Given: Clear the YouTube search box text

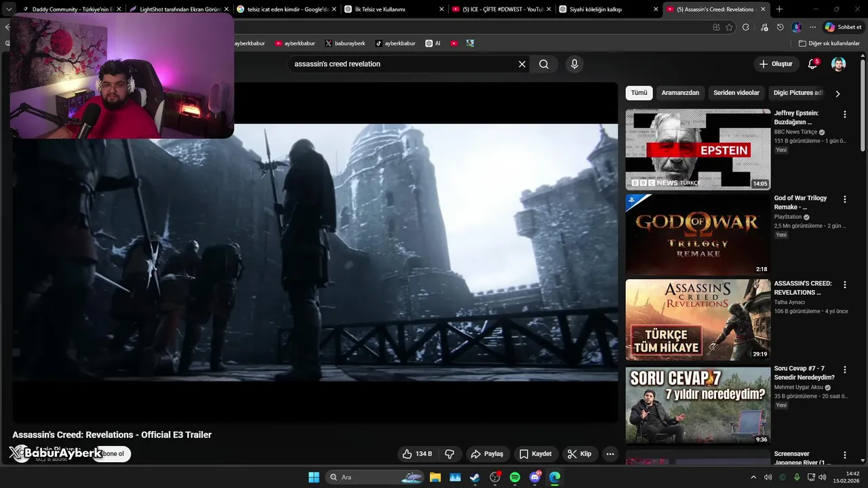Looking at the screenshot, I should [522, 64].
